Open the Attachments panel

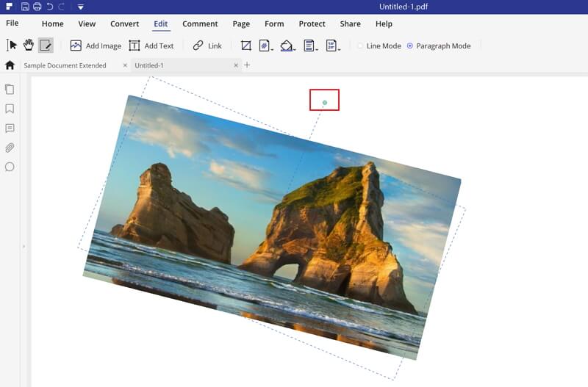tap(10, 148)
